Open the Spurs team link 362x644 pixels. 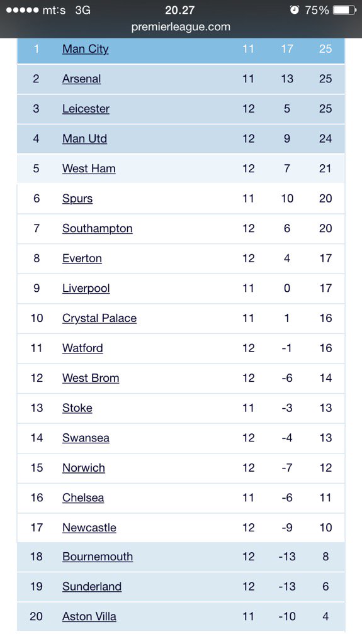pos(77,199)
